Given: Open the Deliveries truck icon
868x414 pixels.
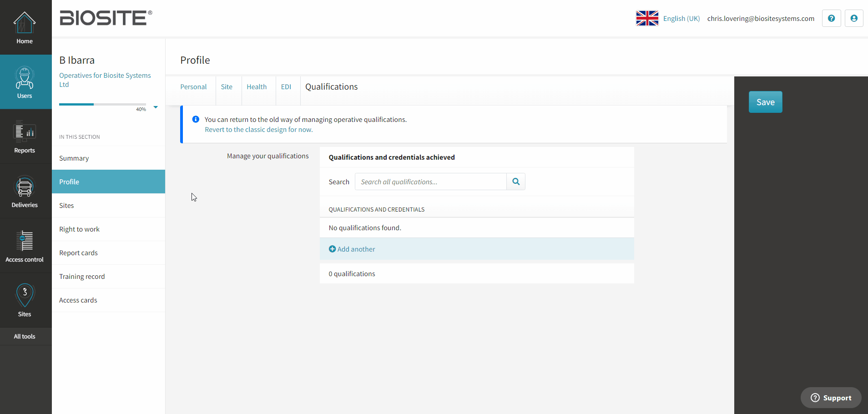Looking at the screenshot, I should pos(25,187).
